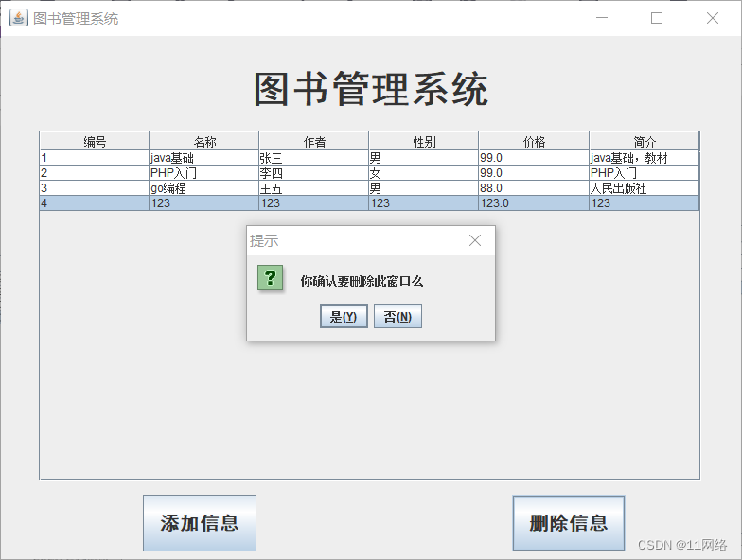Select the 男 gender cell in 王五 row
Viewport: 742px width, 560px height.
424,187
